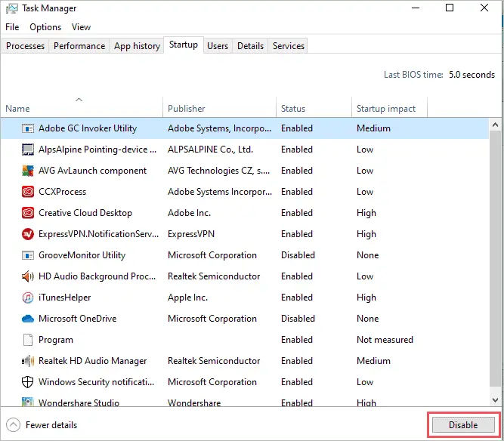Image resolution: width=504 pixels, height=441 pixels.
Task: Click the Disable button
Action: click(463, 425)
